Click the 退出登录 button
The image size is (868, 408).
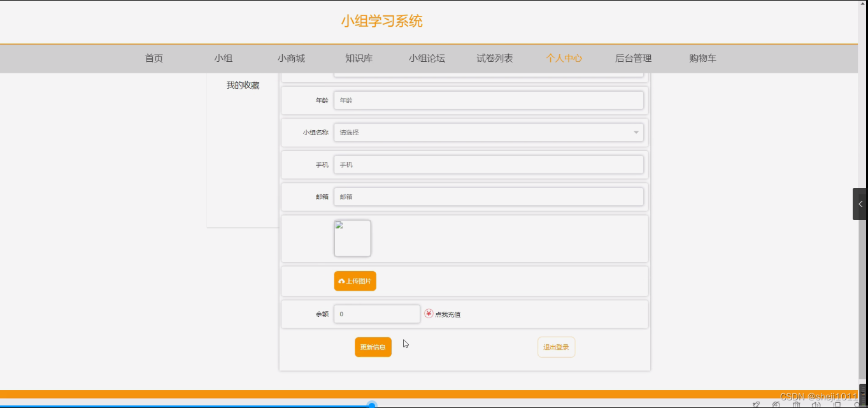555,346
